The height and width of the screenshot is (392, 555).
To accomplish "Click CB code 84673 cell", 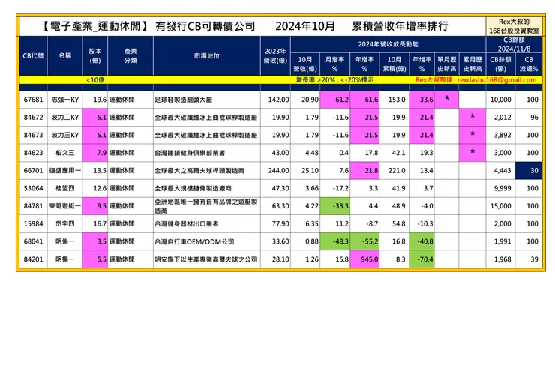I will [33, 135].
